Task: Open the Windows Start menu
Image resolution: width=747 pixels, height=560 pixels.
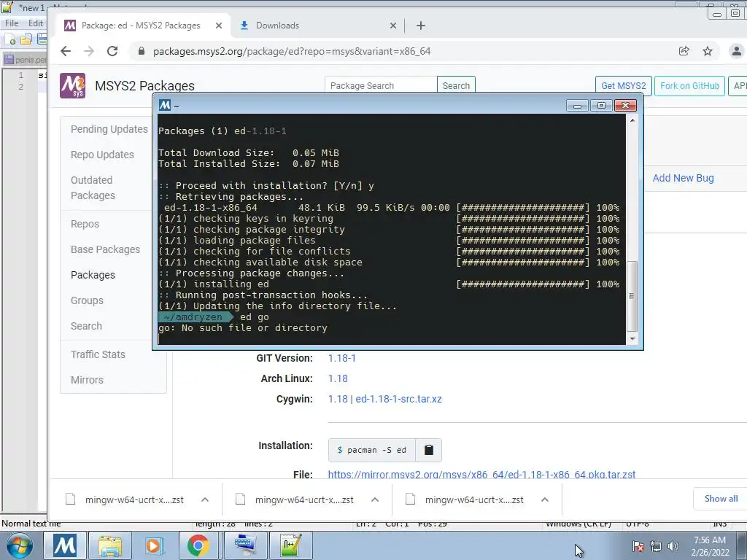Action: point(19,545)
